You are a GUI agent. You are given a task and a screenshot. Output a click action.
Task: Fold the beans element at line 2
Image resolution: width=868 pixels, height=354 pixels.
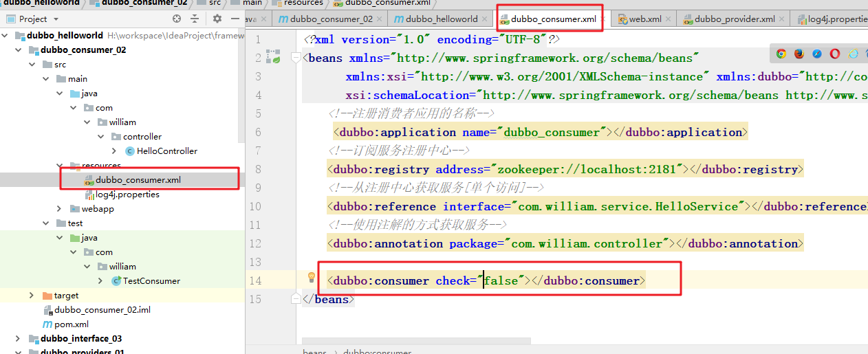pos(296,57)
